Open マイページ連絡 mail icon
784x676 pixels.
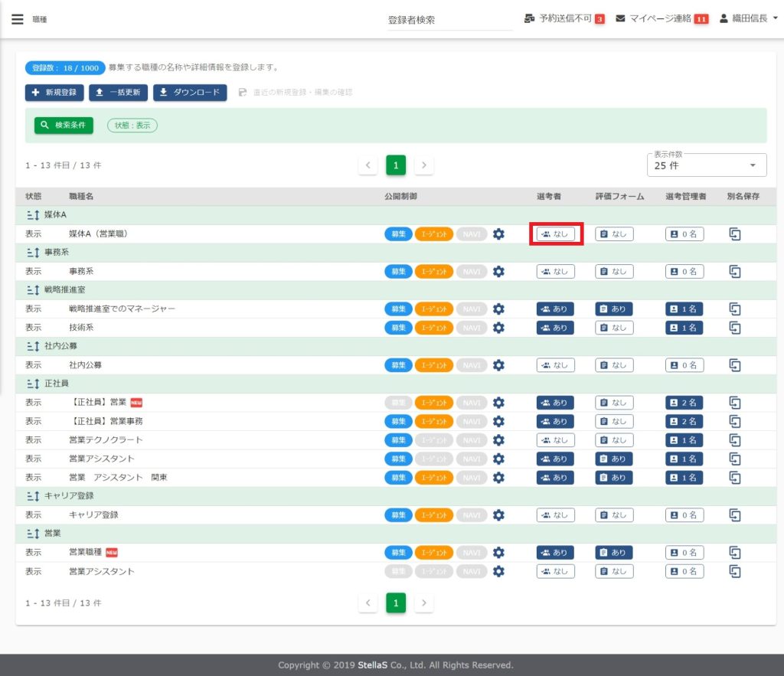click(620, 18)
